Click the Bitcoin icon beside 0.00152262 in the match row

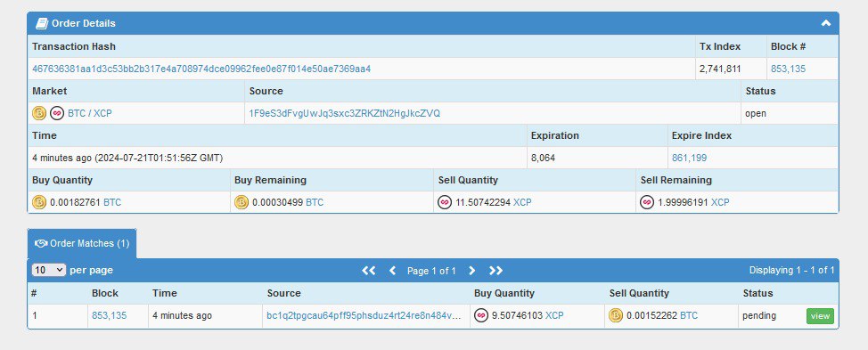click(616, 316)
